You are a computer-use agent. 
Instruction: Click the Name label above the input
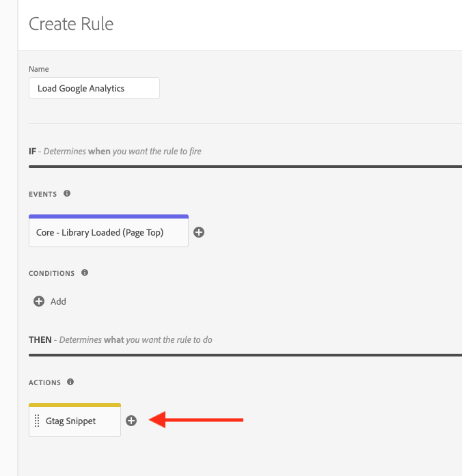[38, 69]
